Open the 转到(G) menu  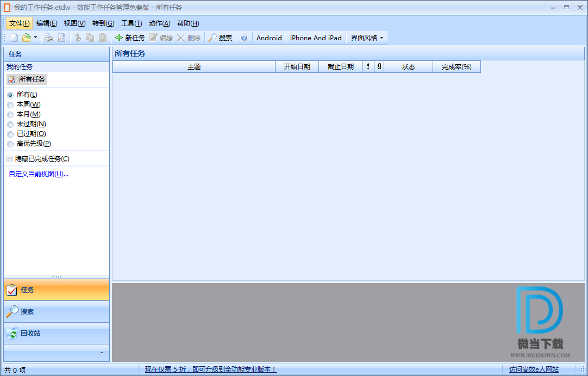[103, 23]
